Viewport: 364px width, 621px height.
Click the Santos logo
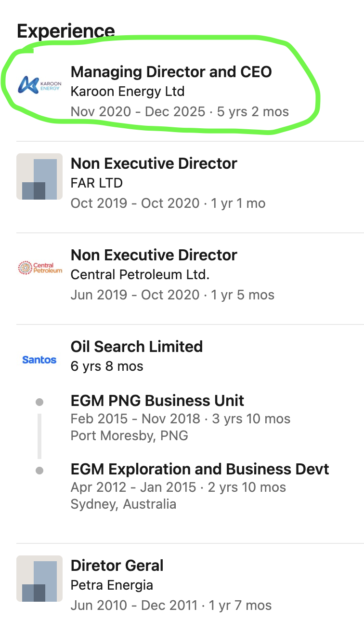click(39, 360)
